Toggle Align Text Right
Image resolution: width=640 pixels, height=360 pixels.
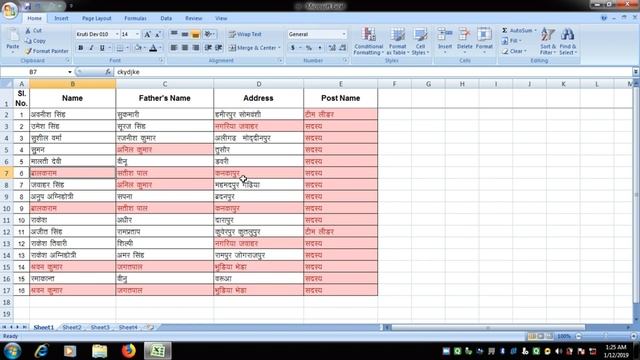pos(196,48)
